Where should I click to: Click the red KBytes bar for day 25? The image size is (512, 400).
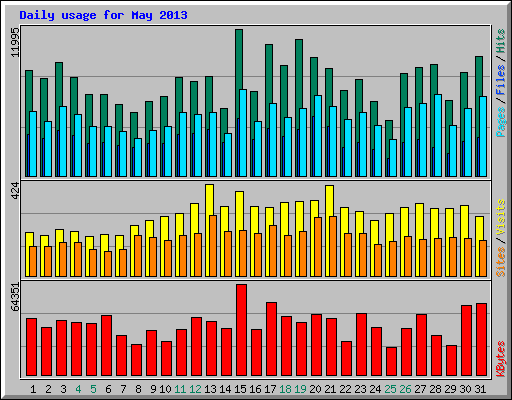point(392,362)
